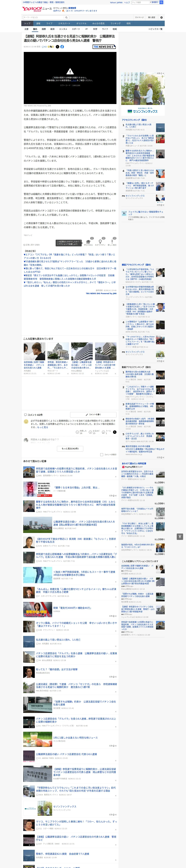
Task: Open トピックス一覧 link
Action: [155, 29]
